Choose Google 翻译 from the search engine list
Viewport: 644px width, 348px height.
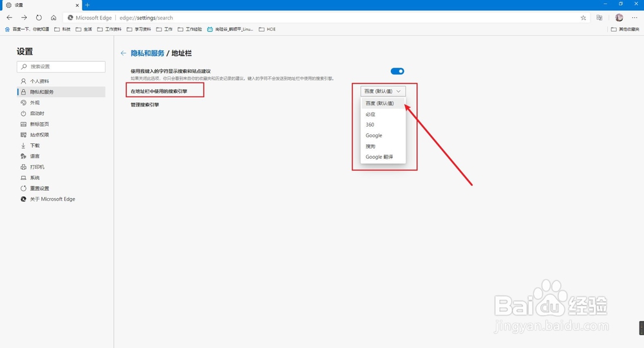(383, 157)
